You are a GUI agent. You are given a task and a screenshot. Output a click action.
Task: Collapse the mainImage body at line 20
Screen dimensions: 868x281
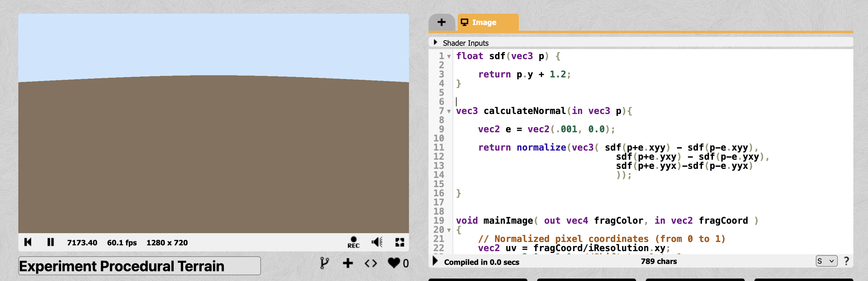coord(449,230)
